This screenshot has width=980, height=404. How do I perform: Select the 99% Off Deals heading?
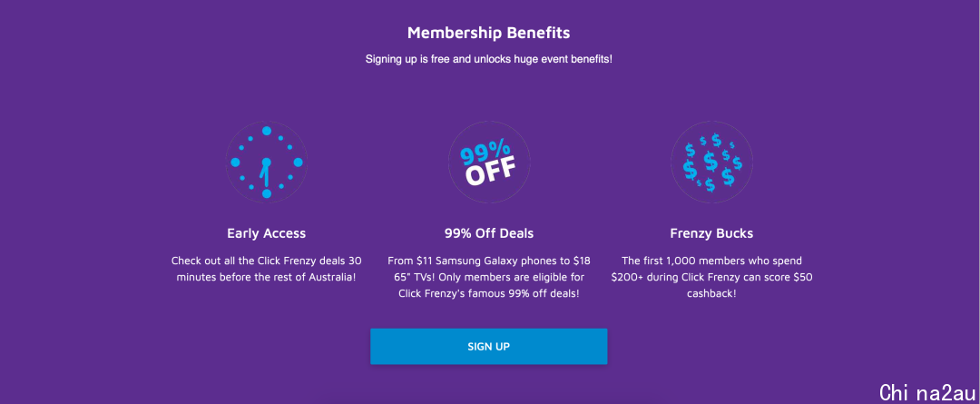pyautogui.click(x=489, y=233)
